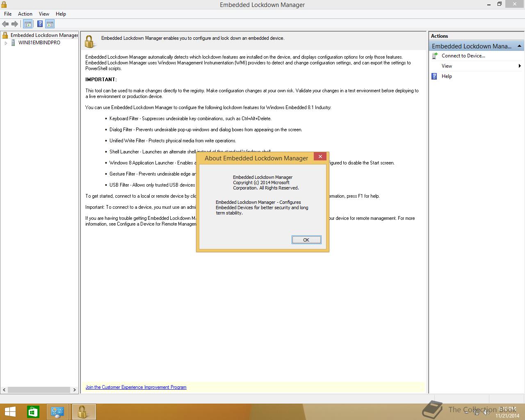Collapse the Embedded Lockdown Manager actions section
The width and height of the screenshot is (525, 420).
click(519, 46)
